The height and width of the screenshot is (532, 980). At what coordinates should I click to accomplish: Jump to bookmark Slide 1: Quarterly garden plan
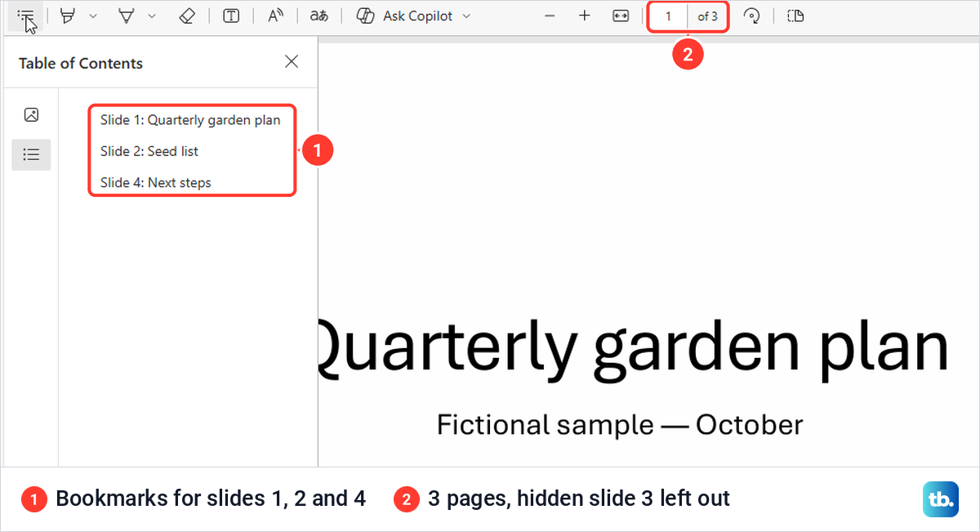click(x=190, y=120)
